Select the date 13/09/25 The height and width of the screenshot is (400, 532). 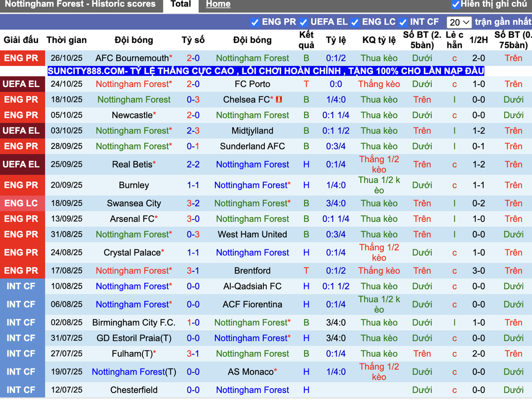click(x=66, y=219)
